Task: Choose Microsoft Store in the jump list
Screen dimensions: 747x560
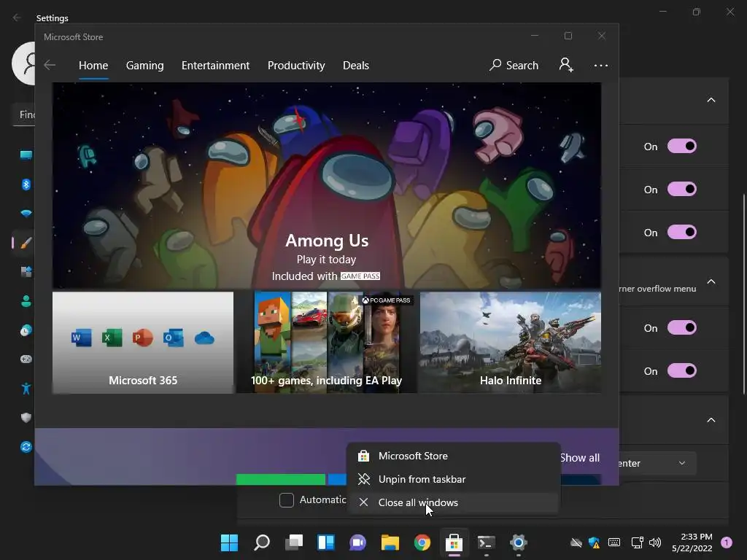Action: [x=454, y=456]
